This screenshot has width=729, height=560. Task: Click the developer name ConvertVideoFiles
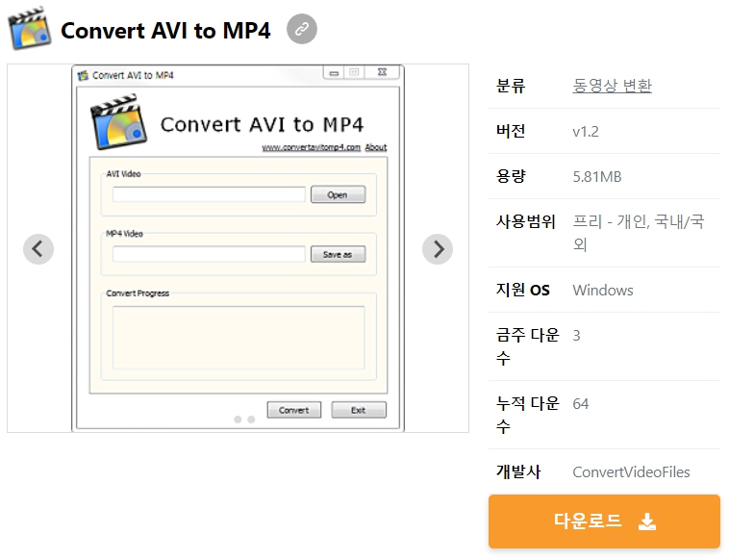click(631, 472)
